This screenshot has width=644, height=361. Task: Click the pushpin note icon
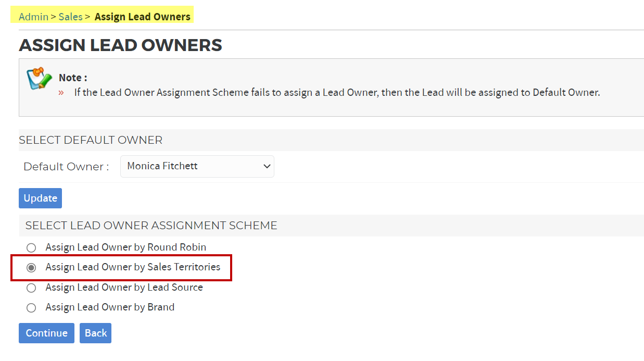click(39, 79)
